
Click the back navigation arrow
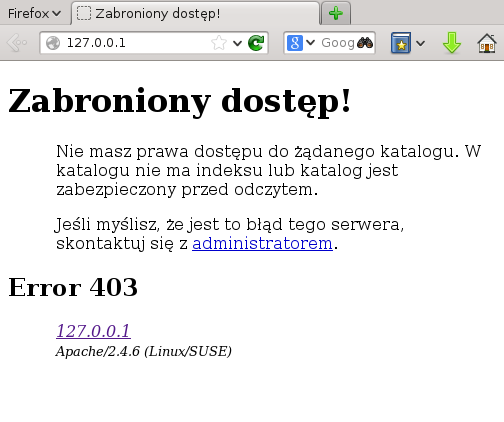click(17, 43)
